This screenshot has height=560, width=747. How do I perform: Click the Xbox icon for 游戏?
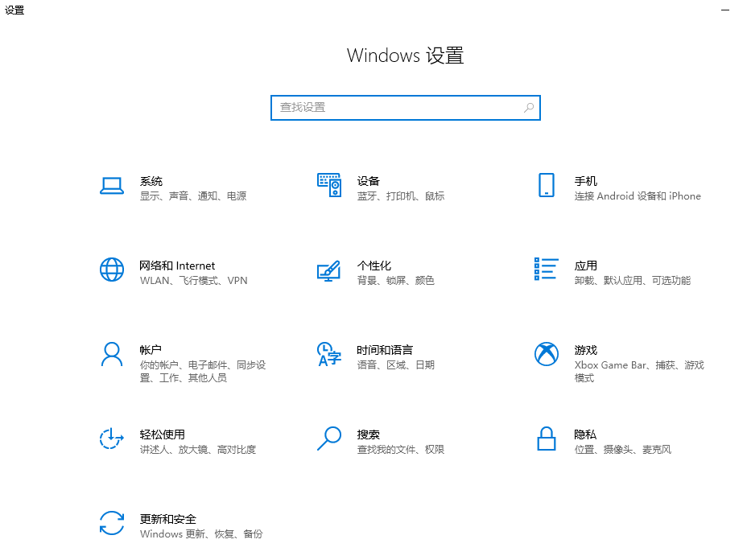(547, 354)
